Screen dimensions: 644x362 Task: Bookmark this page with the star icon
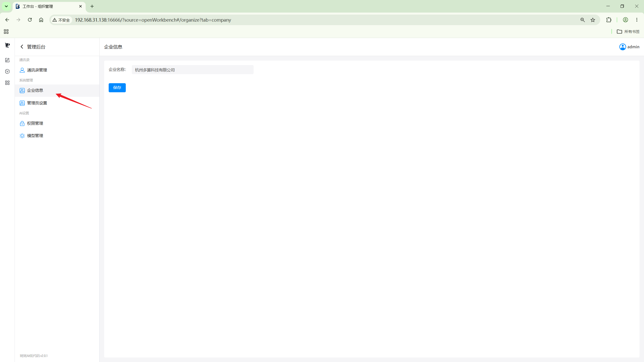[593, 20]
